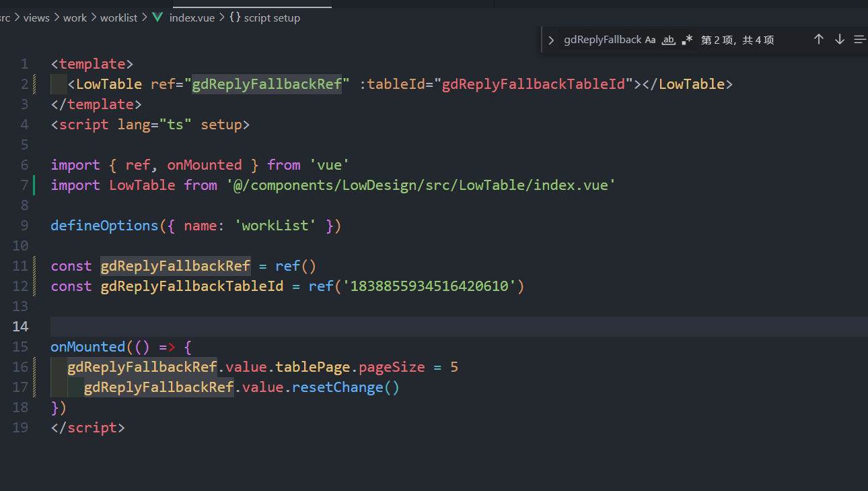The image size is (868, 491).
Task: Click 'tablePage' property on line 16
Action: [x=313, y=367]
